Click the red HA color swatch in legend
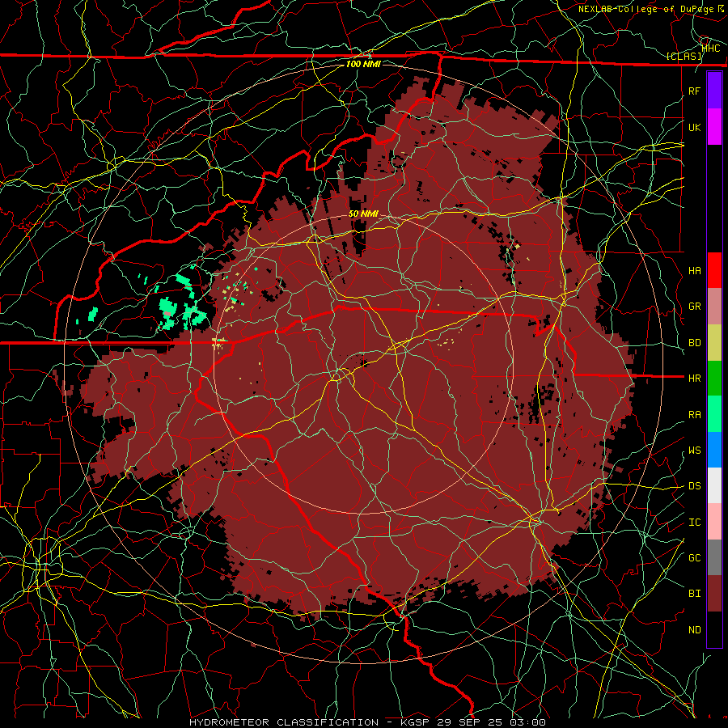Screen dimensions: 728x728 click(x=714, y=270)
